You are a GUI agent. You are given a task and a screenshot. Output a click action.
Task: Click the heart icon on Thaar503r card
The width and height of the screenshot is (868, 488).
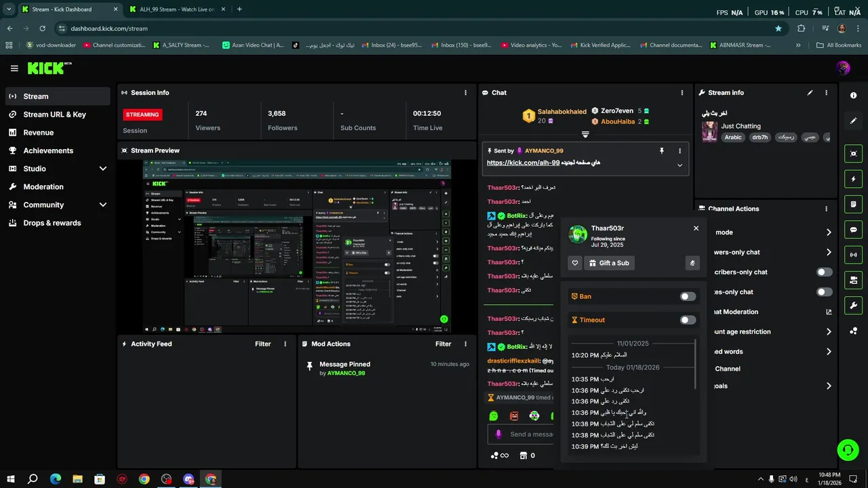pos(575,263)
